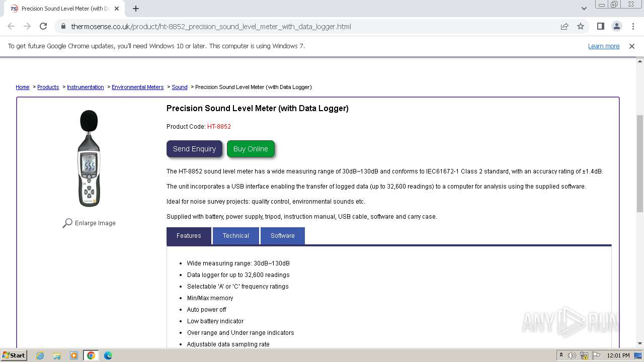Viewport: 644px width, 362px height.
Task: Open Instrumentation breadcrumb link
Action: point(85,87)
